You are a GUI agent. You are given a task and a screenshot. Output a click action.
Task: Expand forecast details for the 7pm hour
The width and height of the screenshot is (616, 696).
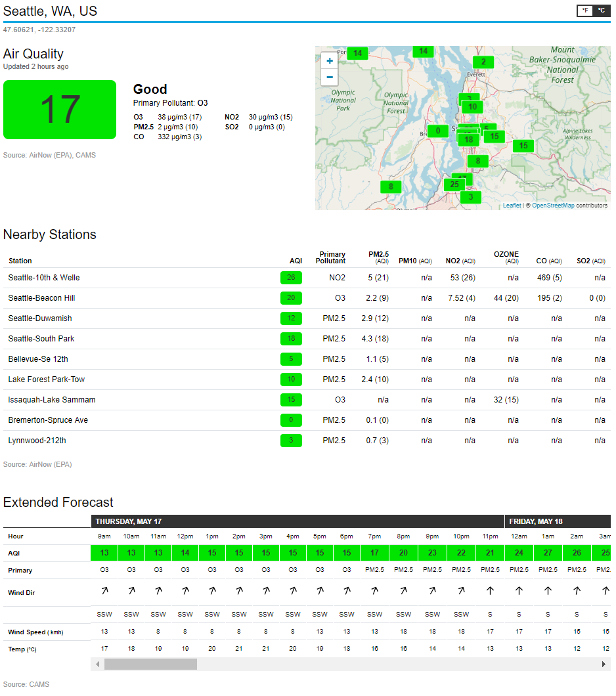[374, 536]
